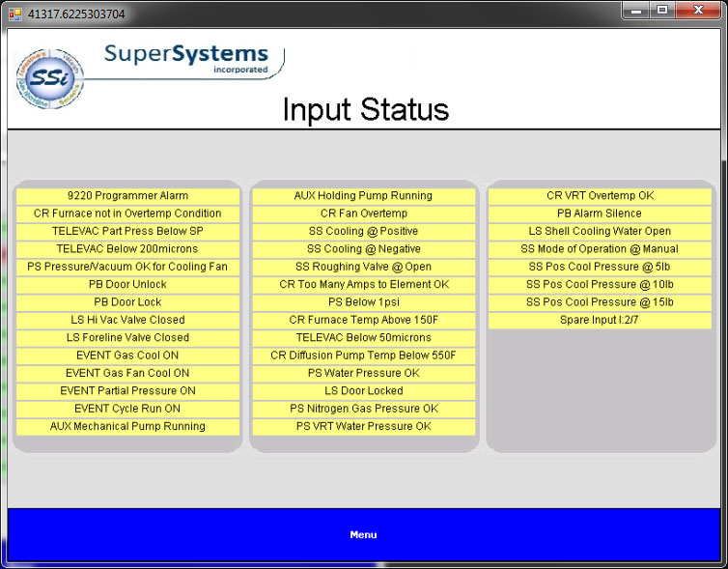Screen dimensions: 728x569
Task: Click PB Door Unlock input indicator
Action: (127, 285)
